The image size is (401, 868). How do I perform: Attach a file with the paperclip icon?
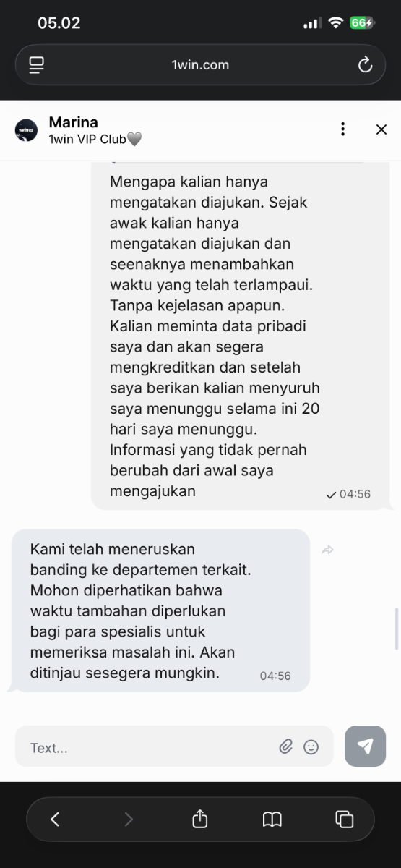click(286, 746)
